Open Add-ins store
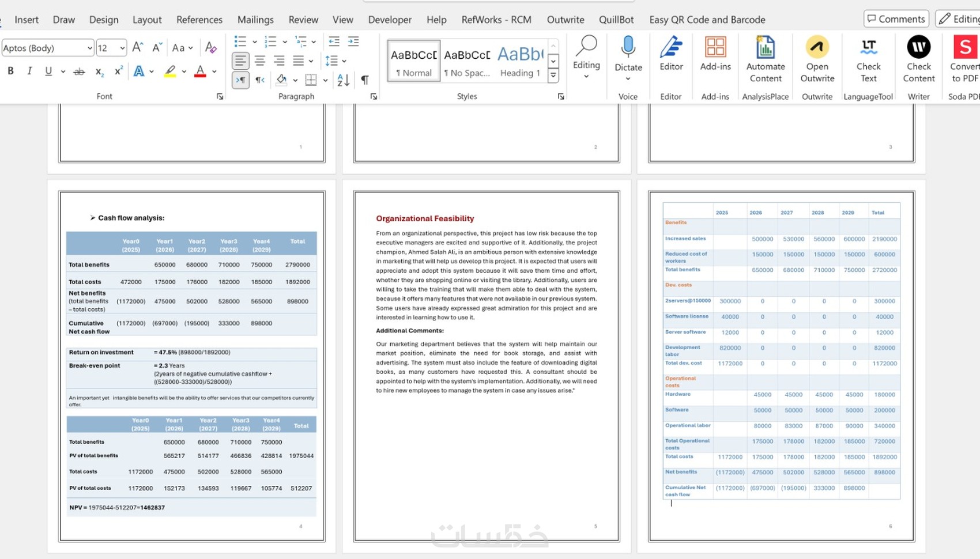Image resolution: width=980 pixels, height=559 pixels. coord(715,54)
